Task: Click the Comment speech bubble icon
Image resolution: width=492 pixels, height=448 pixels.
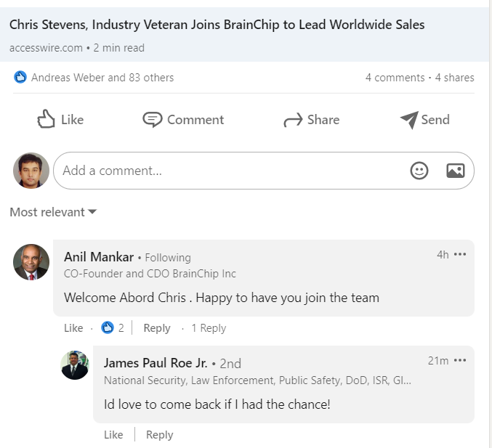Action: (152, 120)
